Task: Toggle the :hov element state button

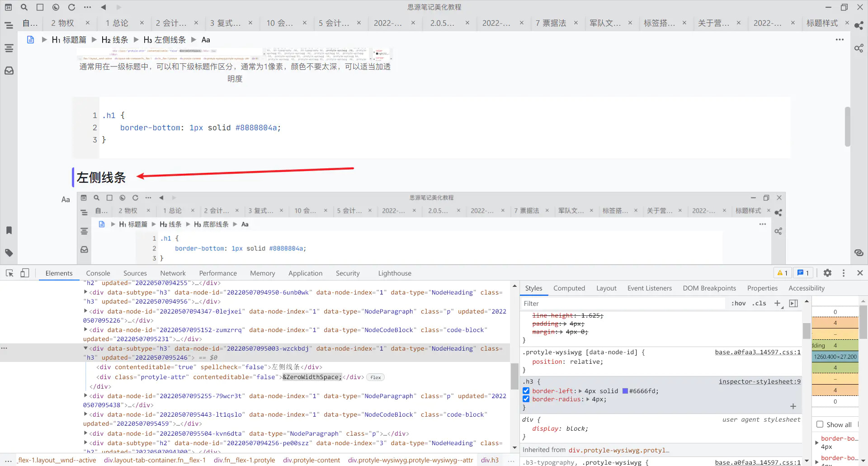Action: pos(738,304)
